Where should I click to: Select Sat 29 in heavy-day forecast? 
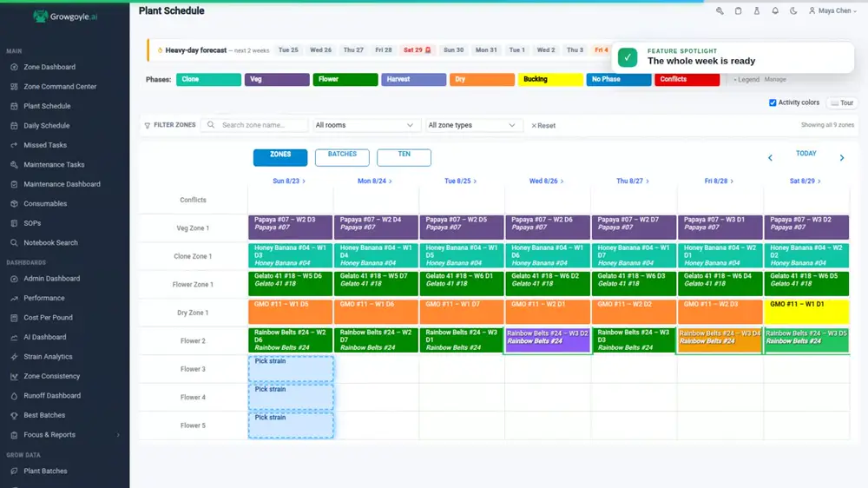coord(417,49)
